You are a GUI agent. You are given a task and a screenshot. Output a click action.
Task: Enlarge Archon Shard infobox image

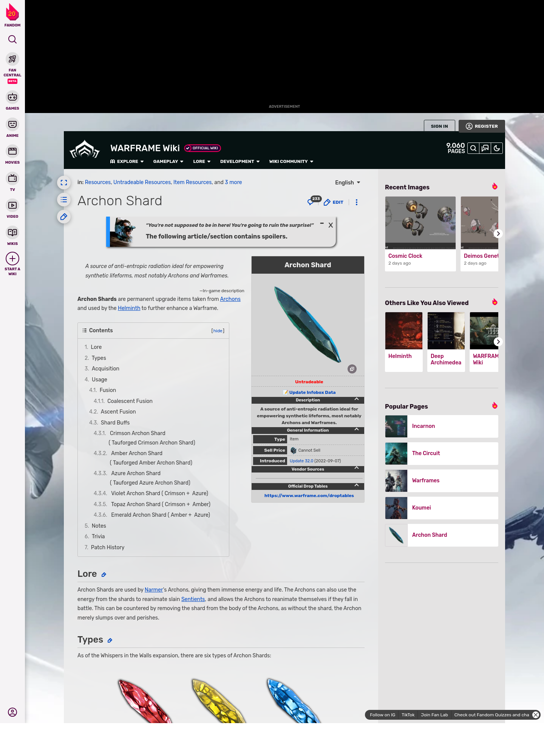pos(352,369)
